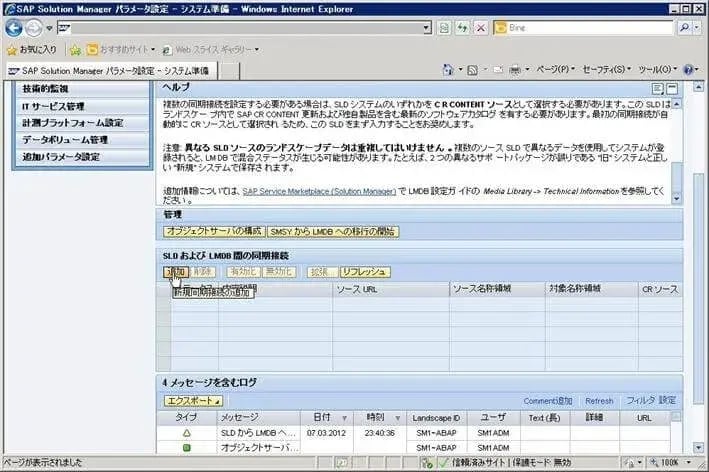Viewport: 709px width, 472px height.
Task: Click the オブジェクトサーバ… message cell
Action: click(x=259, y=448)
